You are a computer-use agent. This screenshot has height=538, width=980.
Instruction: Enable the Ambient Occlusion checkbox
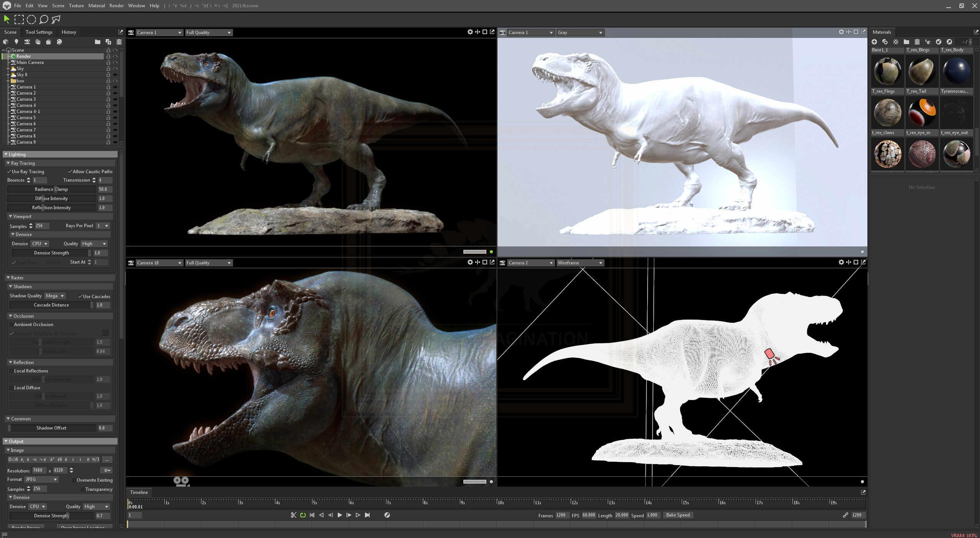point(12,325)
